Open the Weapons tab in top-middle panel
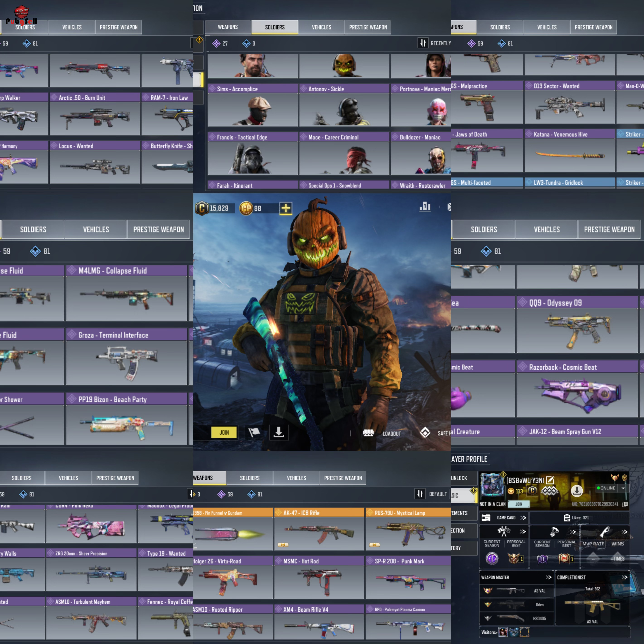 pyautogui.click(x=228, y=27)
